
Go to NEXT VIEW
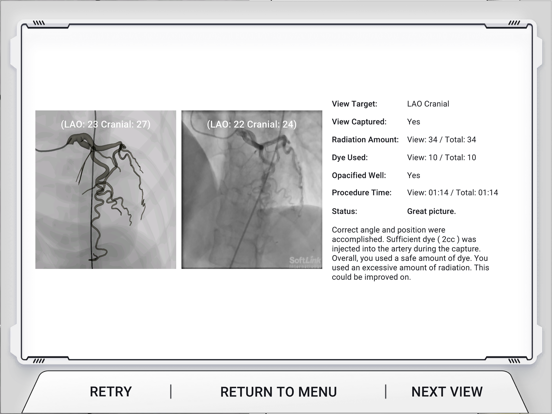pos(447,391)
